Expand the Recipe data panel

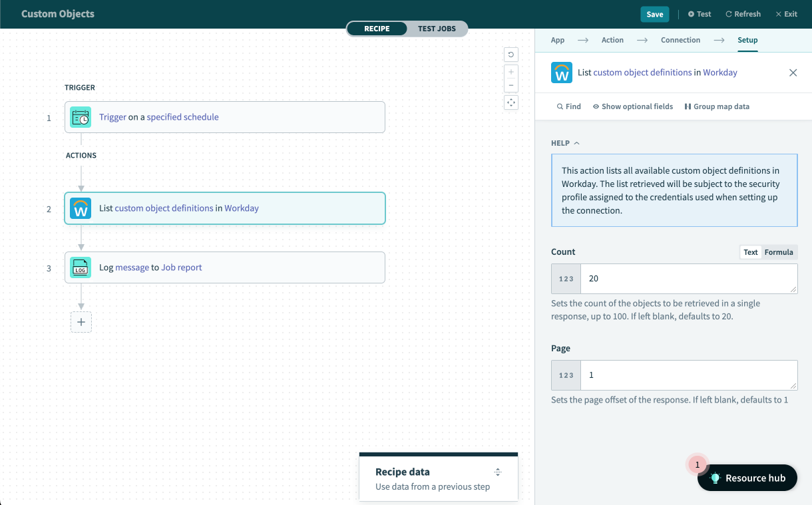coord(498,471)
